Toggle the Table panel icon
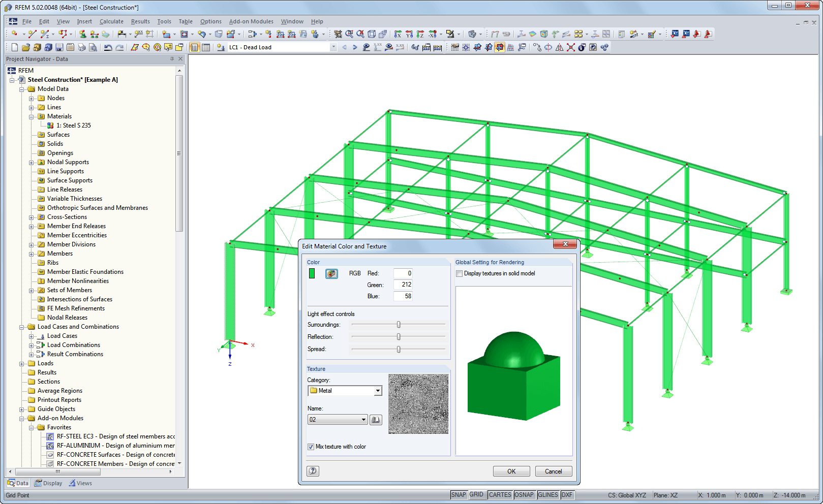 [205, 47]
